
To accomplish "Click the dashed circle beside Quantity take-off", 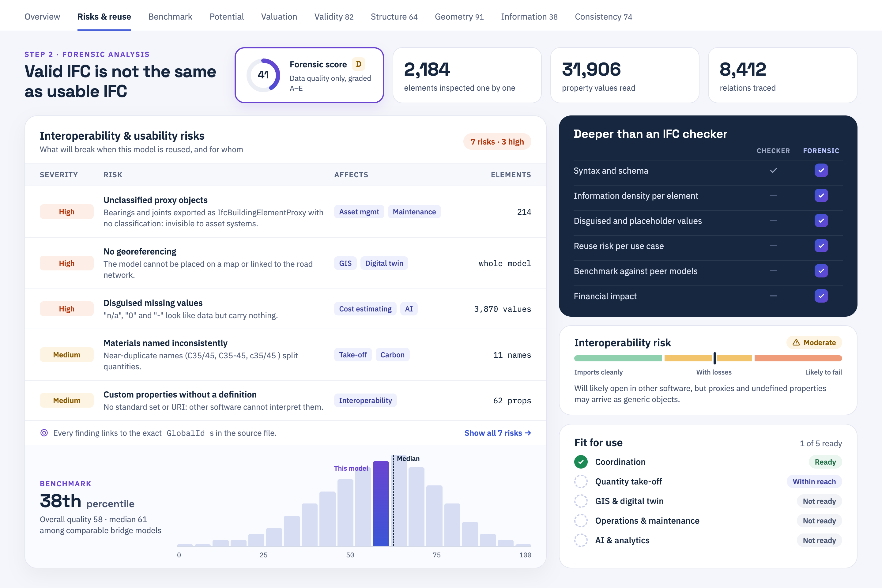I will coord(581,481).
